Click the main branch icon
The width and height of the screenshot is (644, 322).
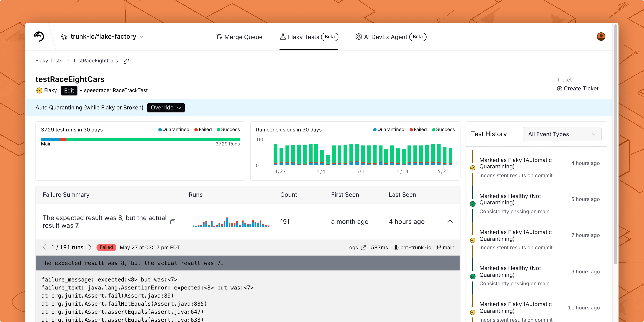438,247
